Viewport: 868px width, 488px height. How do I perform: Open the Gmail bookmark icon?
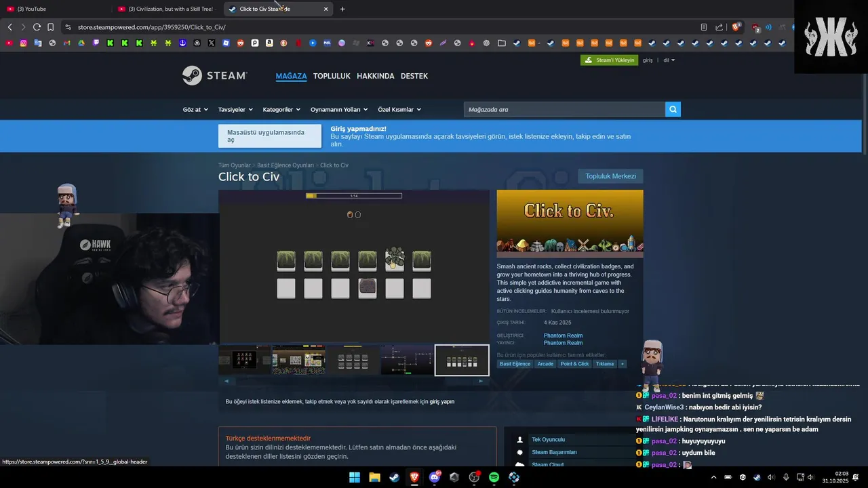click(66, 43)
